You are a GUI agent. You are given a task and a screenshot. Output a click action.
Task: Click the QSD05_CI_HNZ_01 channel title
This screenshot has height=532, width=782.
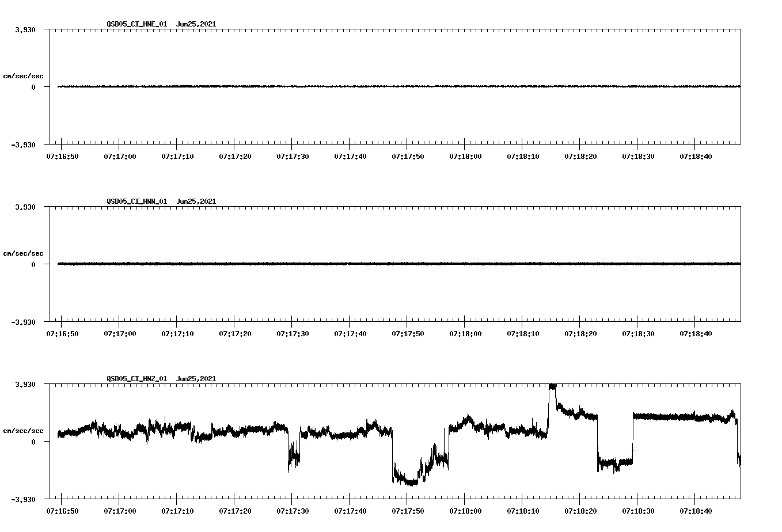137,379
